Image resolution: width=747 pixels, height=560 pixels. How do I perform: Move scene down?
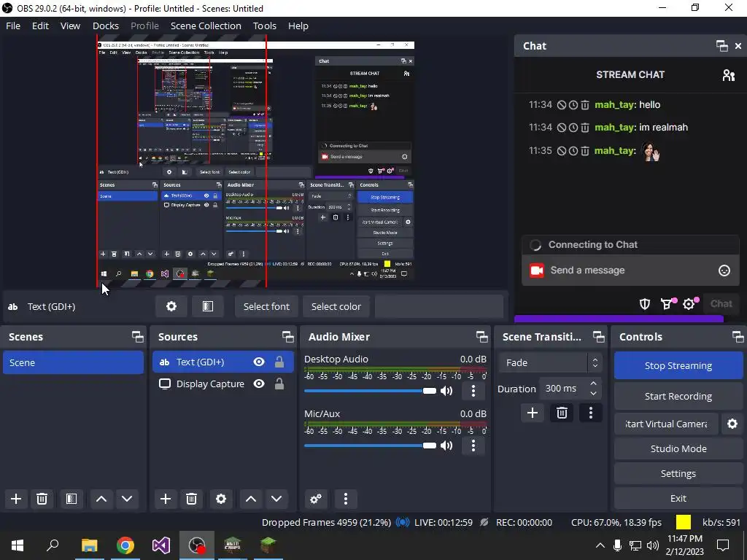pyautogui.click(x=127, y=499)
